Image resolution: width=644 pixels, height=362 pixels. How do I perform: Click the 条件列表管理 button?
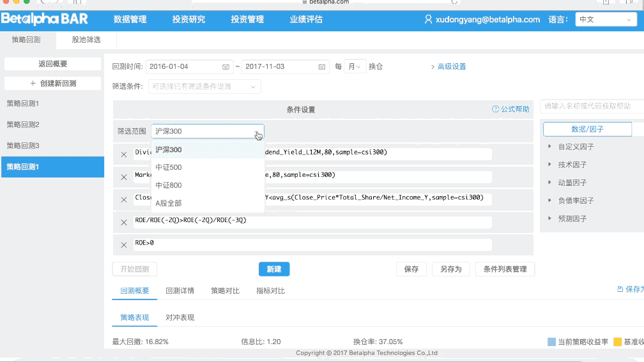click(x=505, y=269)
